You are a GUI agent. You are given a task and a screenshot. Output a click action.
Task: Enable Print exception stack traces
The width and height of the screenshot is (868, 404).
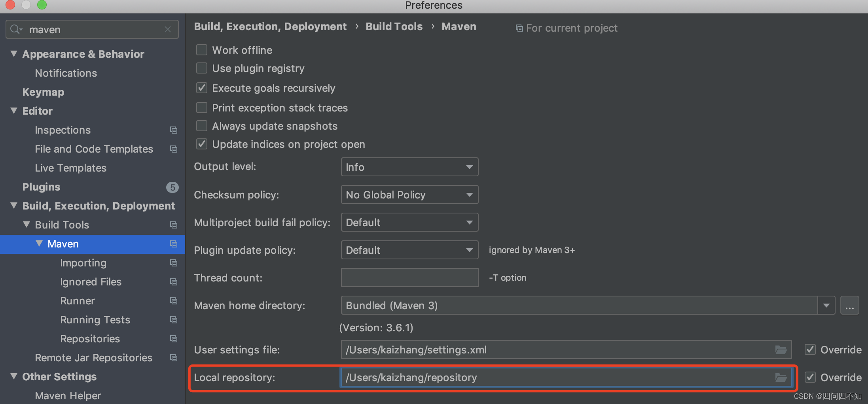(202, 108)
